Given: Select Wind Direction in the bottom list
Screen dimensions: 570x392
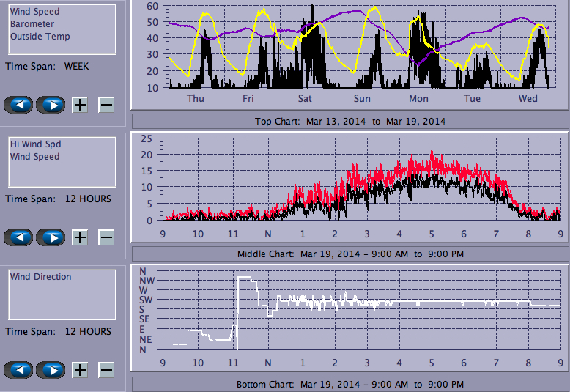Looking at the screenshot, I should pos(40,277).
